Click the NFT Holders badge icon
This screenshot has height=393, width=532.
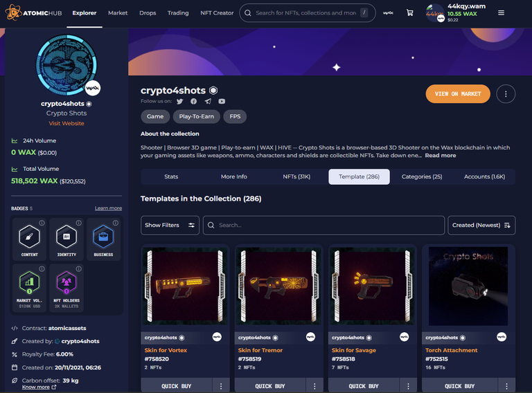[x=66, y=282]
